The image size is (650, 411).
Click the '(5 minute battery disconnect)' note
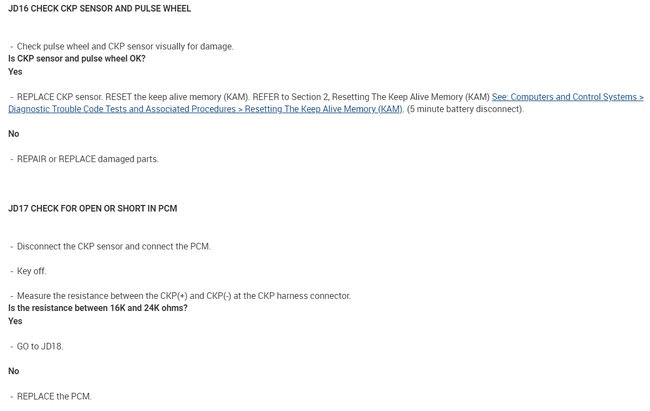(465, 109)
